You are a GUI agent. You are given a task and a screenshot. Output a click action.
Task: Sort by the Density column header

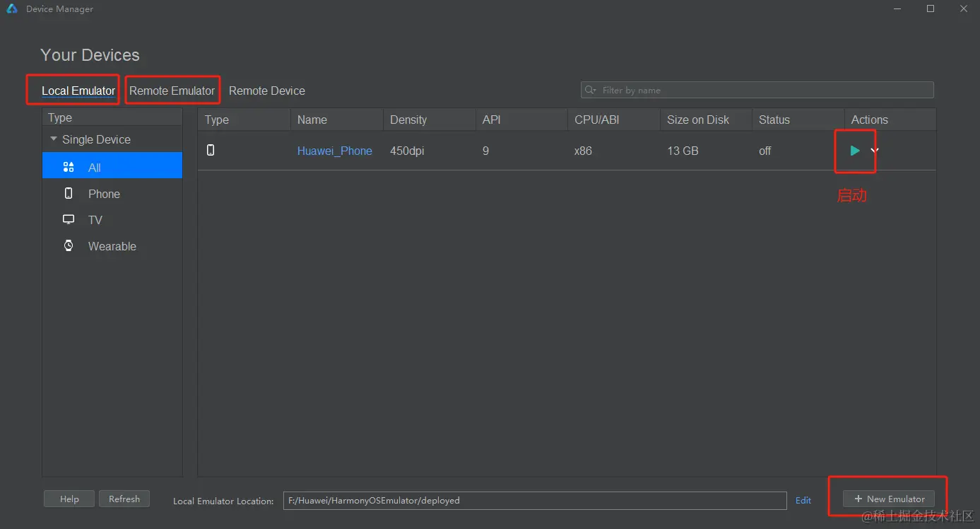tap(430, 120)
